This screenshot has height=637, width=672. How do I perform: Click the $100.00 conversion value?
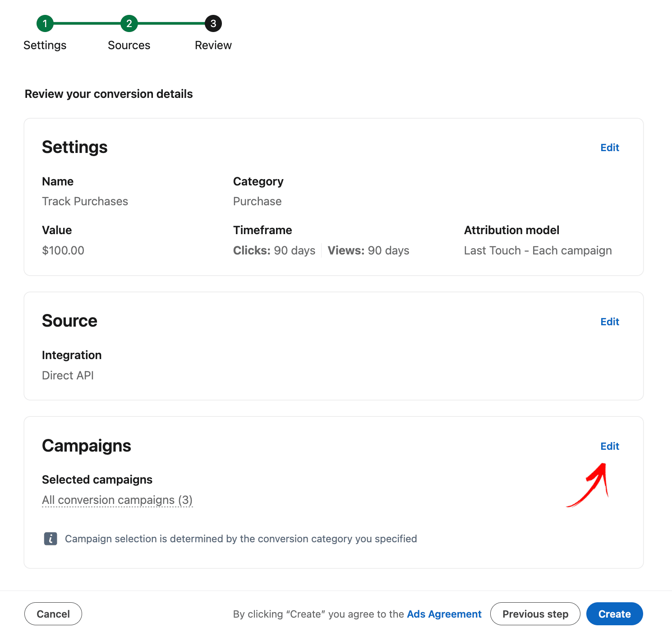[x=63, y=250]
